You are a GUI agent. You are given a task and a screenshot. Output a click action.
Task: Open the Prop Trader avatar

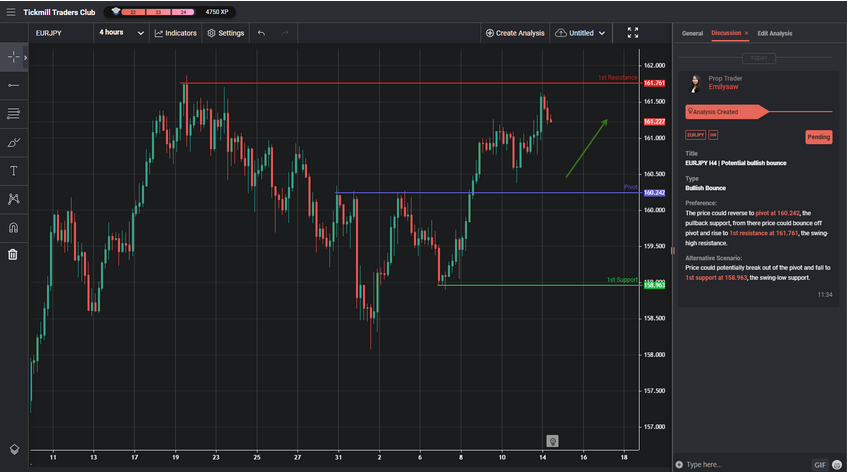click(695, 83)
